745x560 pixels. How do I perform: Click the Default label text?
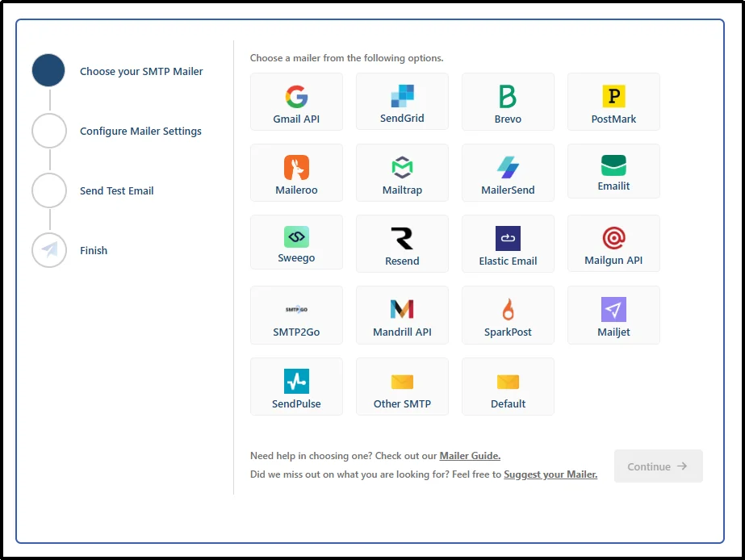pyautogui.click(x=508, y=403)
